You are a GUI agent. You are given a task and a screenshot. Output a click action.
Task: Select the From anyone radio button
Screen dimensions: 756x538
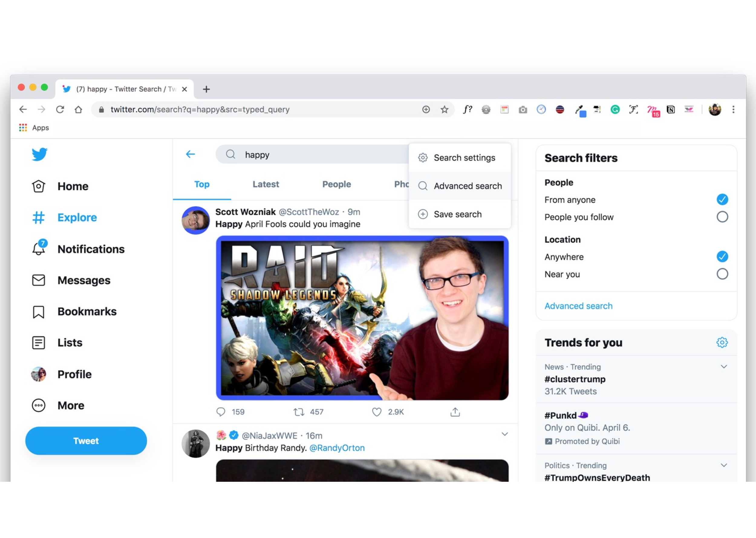coord(722,199)
